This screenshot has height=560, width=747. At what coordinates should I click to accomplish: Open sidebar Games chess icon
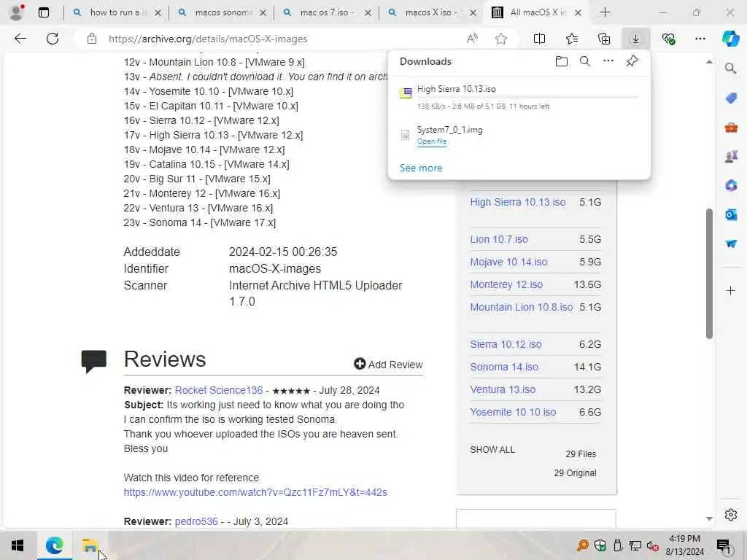[731, 156]
